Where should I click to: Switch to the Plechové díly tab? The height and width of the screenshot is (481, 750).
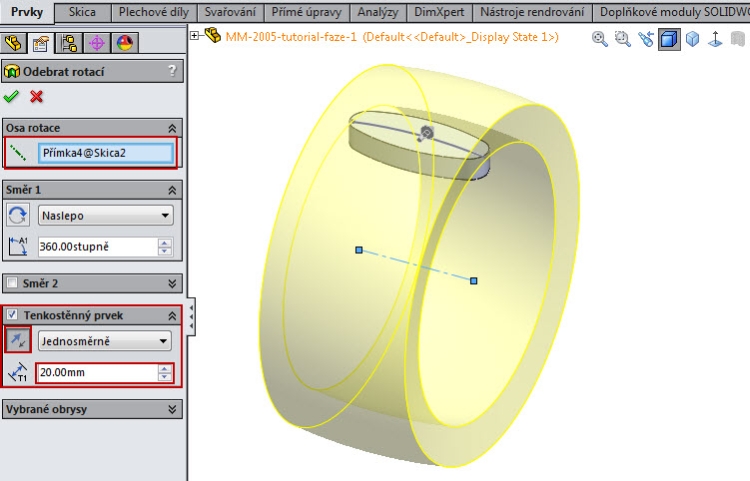154,12
